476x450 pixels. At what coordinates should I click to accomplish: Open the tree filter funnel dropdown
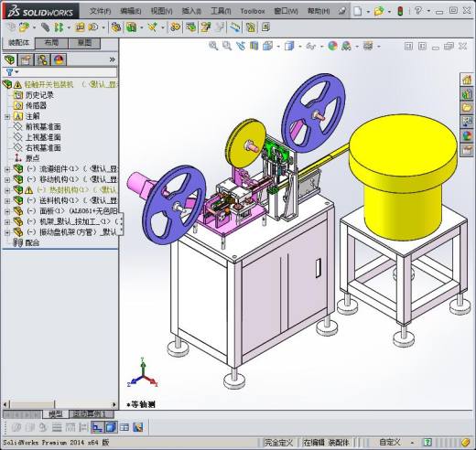pyautogui.click(x=12, y=72)
